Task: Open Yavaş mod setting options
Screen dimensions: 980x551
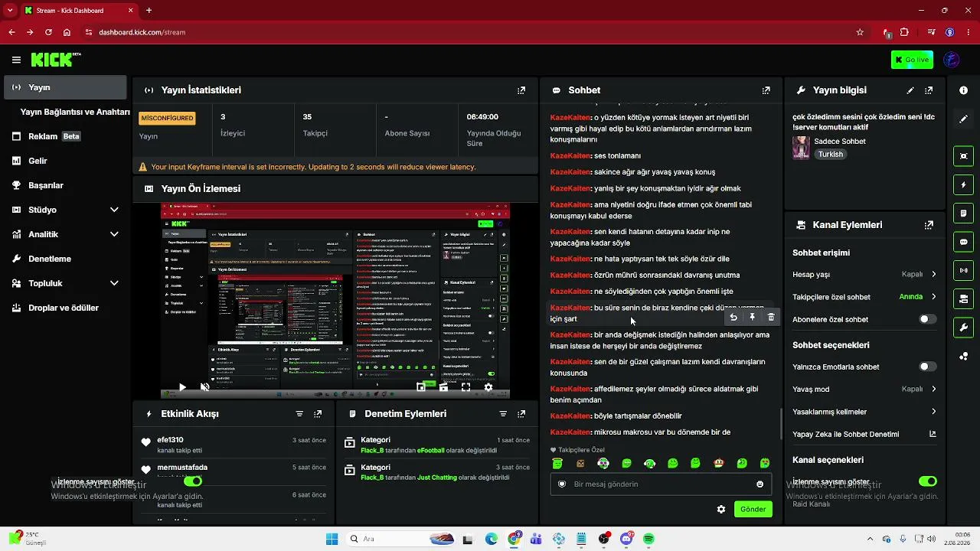Action: pos(864,389)
